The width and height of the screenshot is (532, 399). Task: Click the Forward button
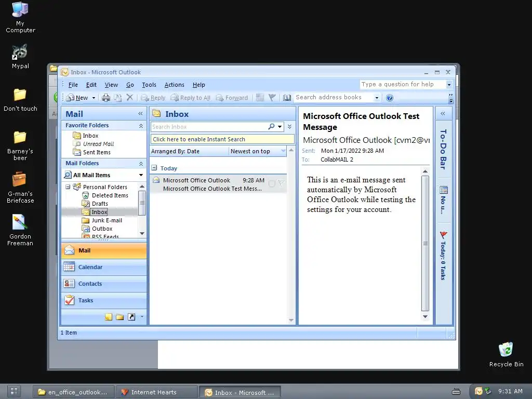(x=232, y=98)
